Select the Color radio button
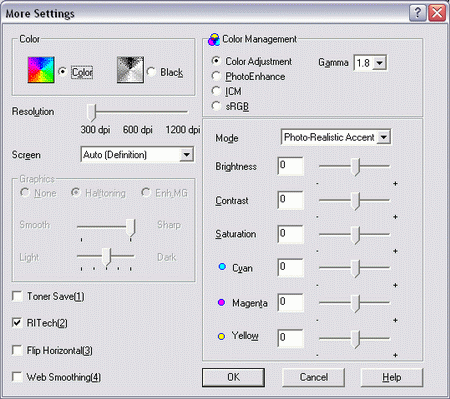Screen dimensions: 450x399 click(x=62, y=72)
